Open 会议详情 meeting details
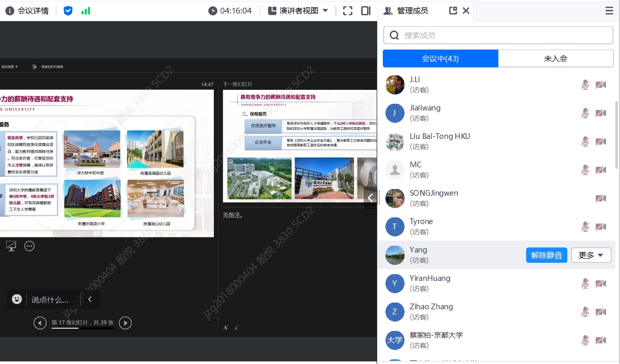 pyautogui.click(x=27, y=10)
